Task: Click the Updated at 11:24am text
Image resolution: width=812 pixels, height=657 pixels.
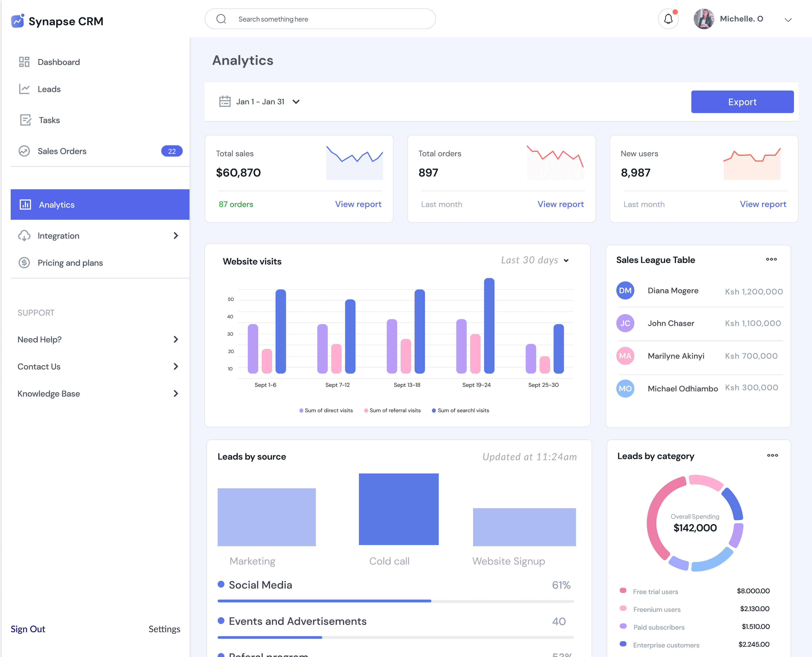Action: (530, 457)
